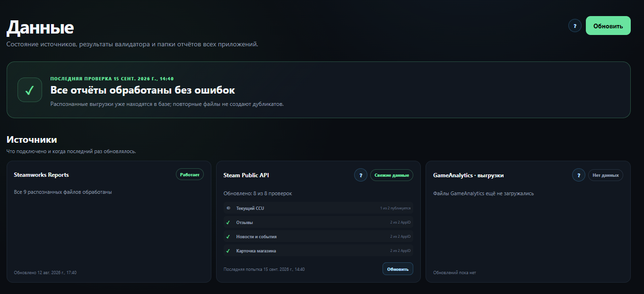This screenshot has height=294, width=644.
Task: Select the Карточка магазина check row
Action: [x=318, y=251]
